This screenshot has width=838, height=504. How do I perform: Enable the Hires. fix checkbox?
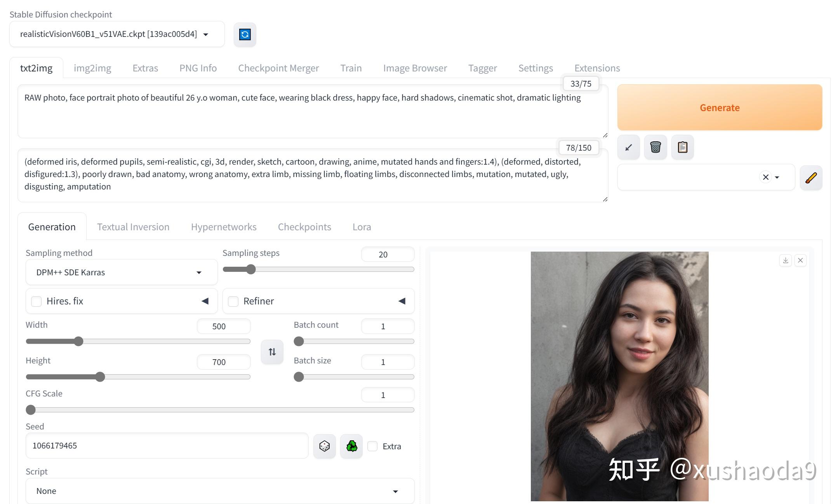(x=36, y=301)
